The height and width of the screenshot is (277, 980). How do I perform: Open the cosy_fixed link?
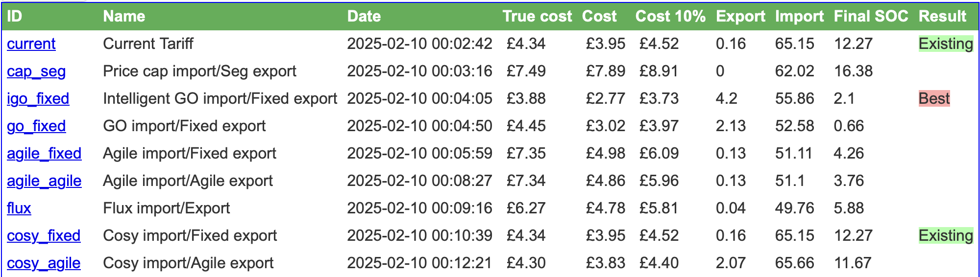point(44,236)
